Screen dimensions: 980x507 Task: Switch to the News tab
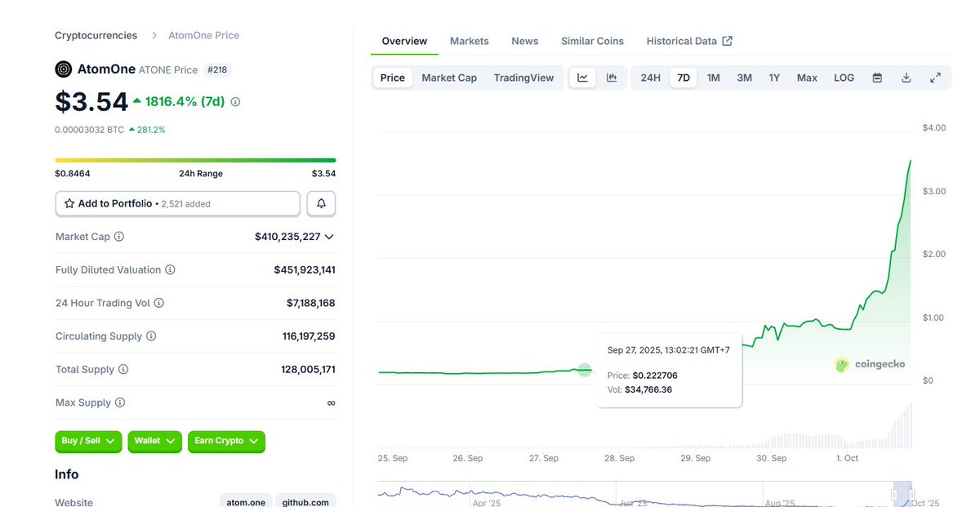[x=525, y=41]
